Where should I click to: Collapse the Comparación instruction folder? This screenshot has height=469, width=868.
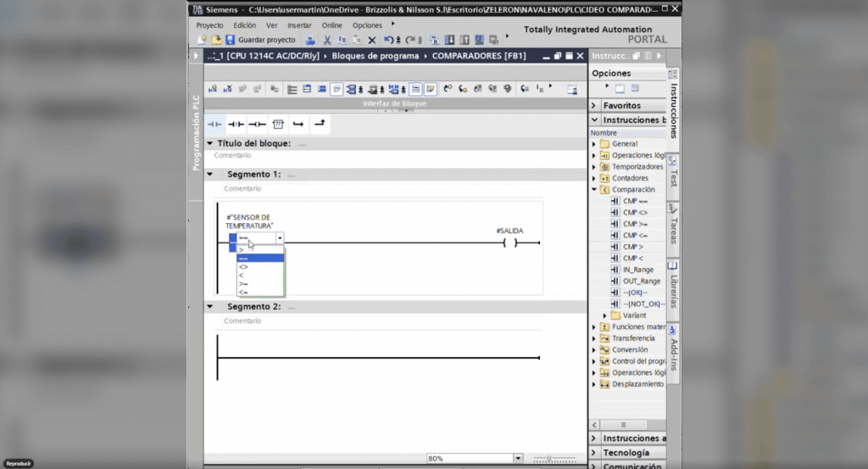[594, 190]
